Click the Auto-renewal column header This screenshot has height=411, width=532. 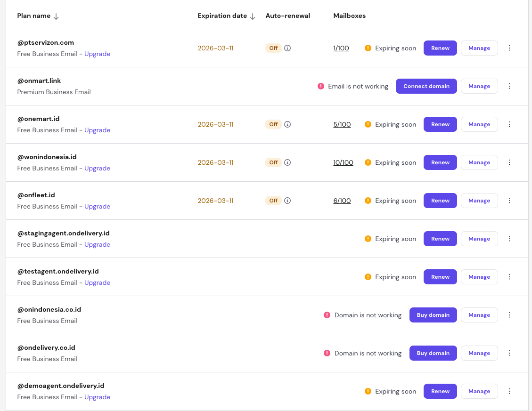click(287, 16)
